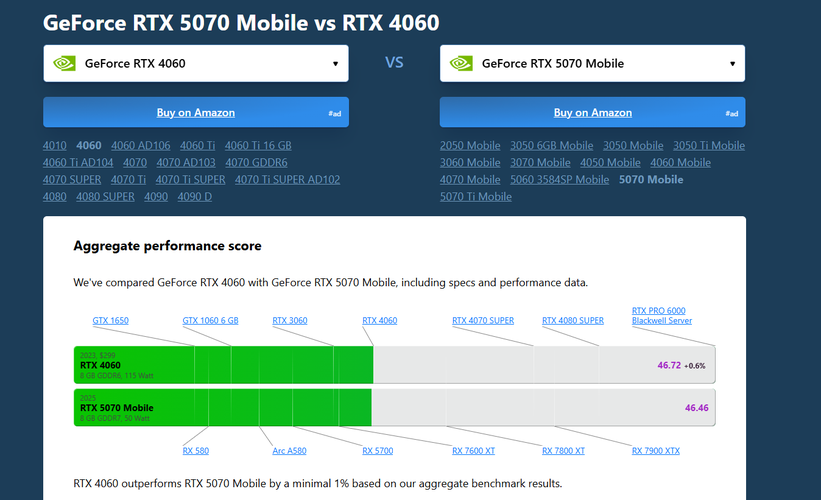Click the 46.72 score value
The height and width of the screenshot is (500, 821).
(669, 365)
